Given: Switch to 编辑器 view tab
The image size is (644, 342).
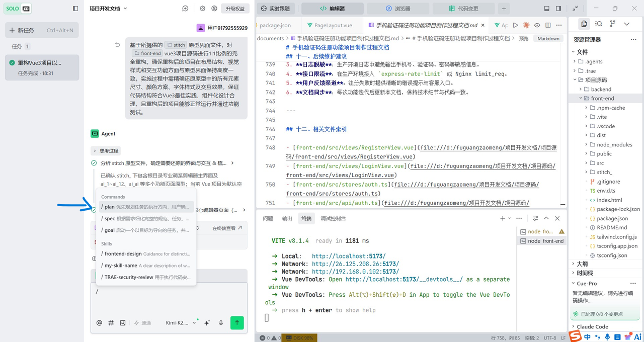Looking at the screenshot, I should coord(332,9).
